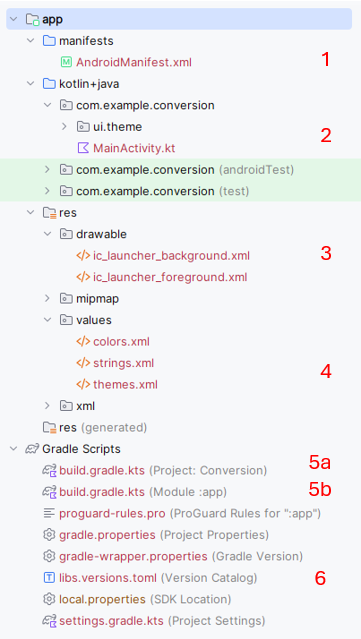Image resolution: width=361 pixels, height=639 pixels.
Task: Collapse the kotlin+java folder chevron
Action: click(30, 84)
